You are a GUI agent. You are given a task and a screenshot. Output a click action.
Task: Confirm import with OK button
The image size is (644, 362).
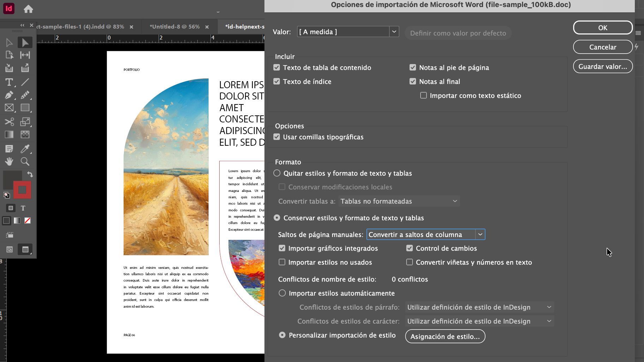pyautogui.click(x=603, y=28)
